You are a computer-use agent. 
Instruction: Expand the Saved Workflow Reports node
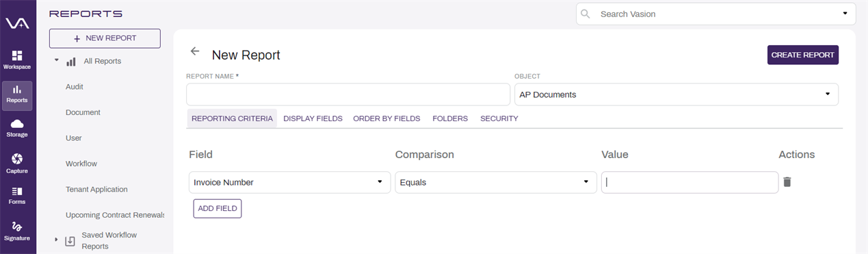(x=56, y=240)
